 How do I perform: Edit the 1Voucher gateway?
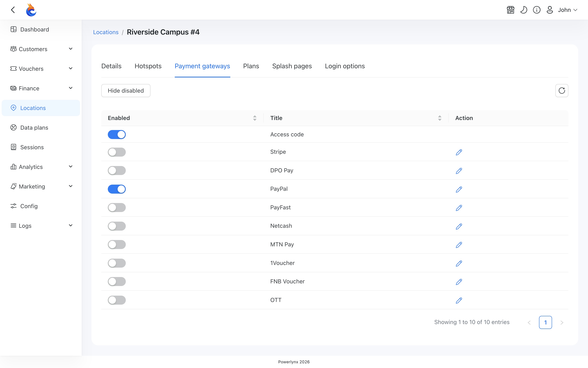[x=459, y=263]
